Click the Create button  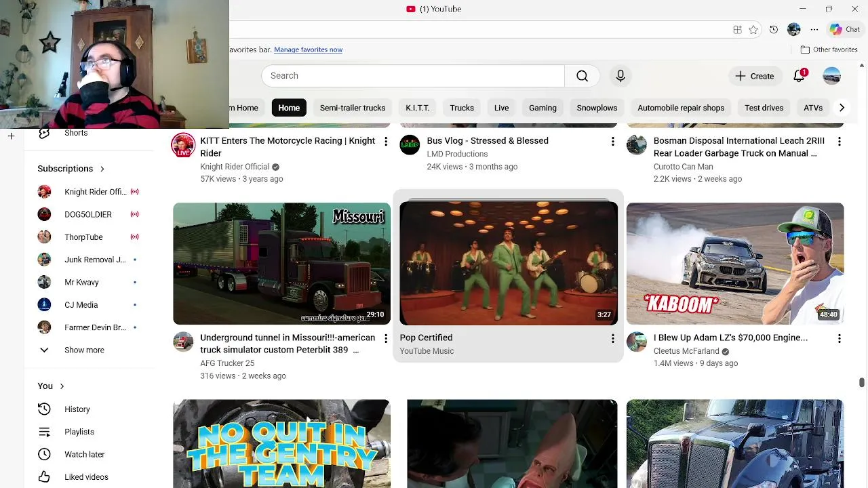pyautogui.click(x=754, y=76)
